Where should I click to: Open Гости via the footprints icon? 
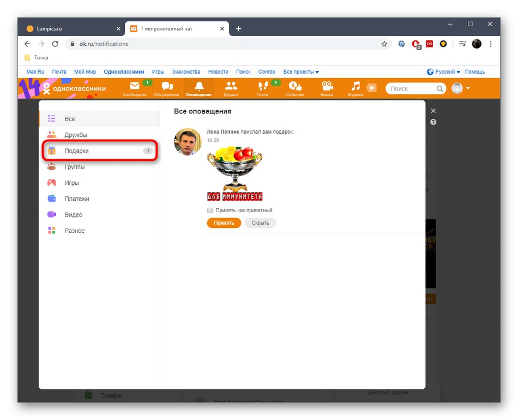point(263,86)
